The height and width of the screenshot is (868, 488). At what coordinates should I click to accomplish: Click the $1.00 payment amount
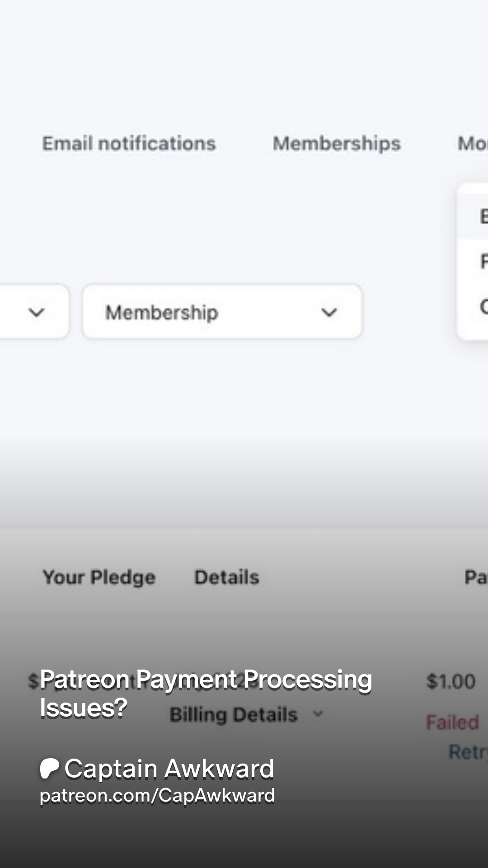(x=450, y=682)
